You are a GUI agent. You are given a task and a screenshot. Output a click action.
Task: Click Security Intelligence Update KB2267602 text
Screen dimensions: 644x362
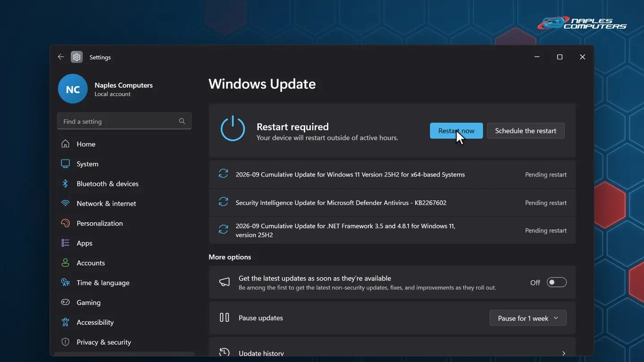click(x=341, y=202)
